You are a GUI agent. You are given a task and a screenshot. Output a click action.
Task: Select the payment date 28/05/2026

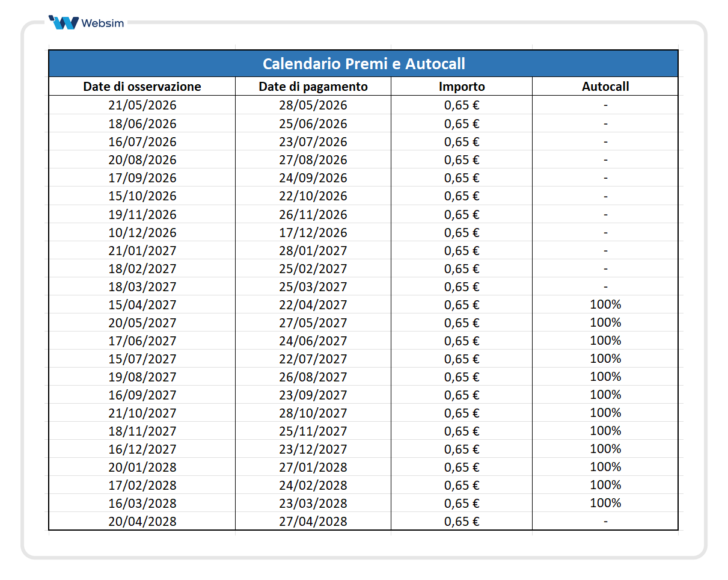point(313,105)
